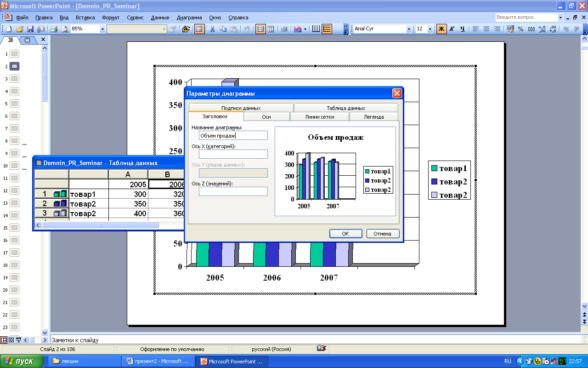This screenshot has height=368, width=588.
Task: Center text using the alignment icon
Action: [x=486, y=29]
